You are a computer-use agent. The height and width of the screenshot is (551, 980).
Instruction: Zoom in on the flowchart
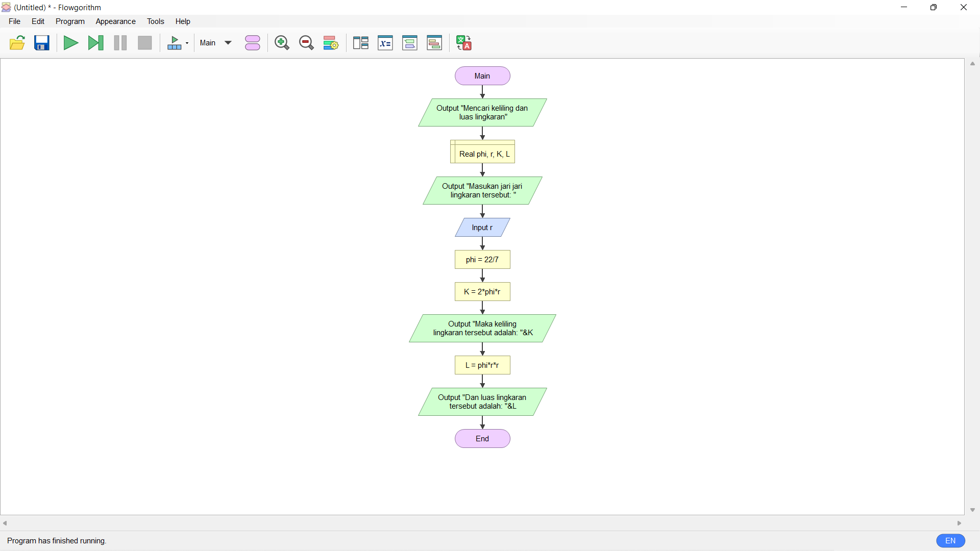[x=282, y=43]
